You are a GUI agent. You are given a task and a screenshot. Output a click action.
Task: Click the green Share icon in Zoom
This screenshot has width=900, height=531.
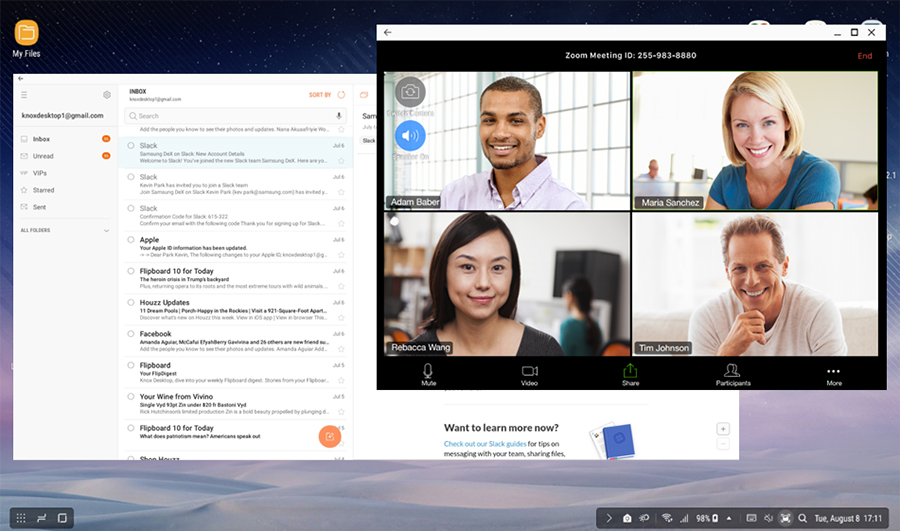pyautogui.click(x=630, y=374)
